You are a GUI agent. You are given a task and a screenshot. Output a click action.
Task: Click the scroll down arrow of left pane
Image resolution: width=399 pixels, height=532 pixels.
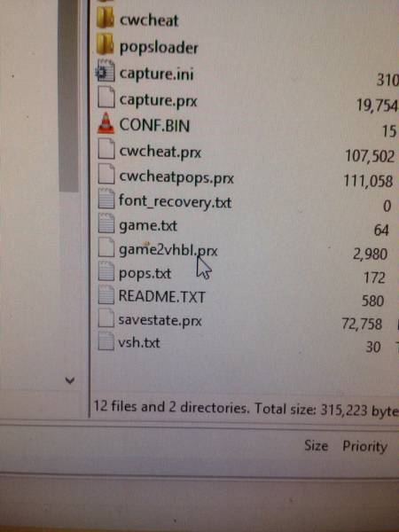coord(70,380)
